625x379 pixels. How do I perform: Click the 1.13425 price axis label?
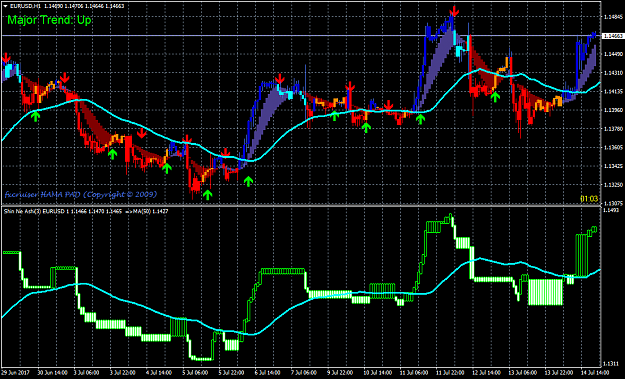(613, 166)
